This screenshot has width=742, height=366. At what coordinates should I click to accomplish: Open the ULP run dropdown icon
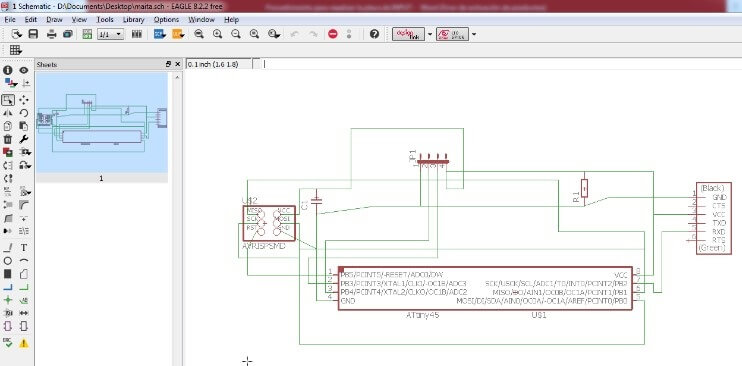(178, 34)
